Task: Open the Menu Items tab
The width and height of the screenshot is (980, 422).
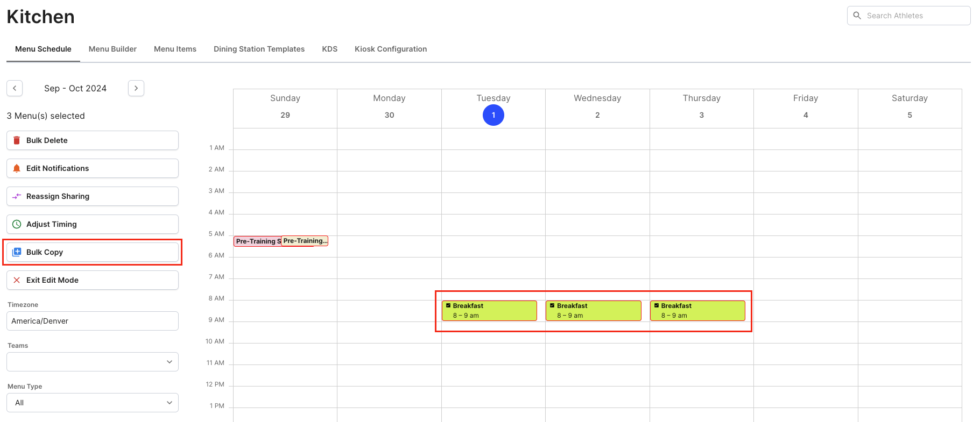Action: point(175,49)
